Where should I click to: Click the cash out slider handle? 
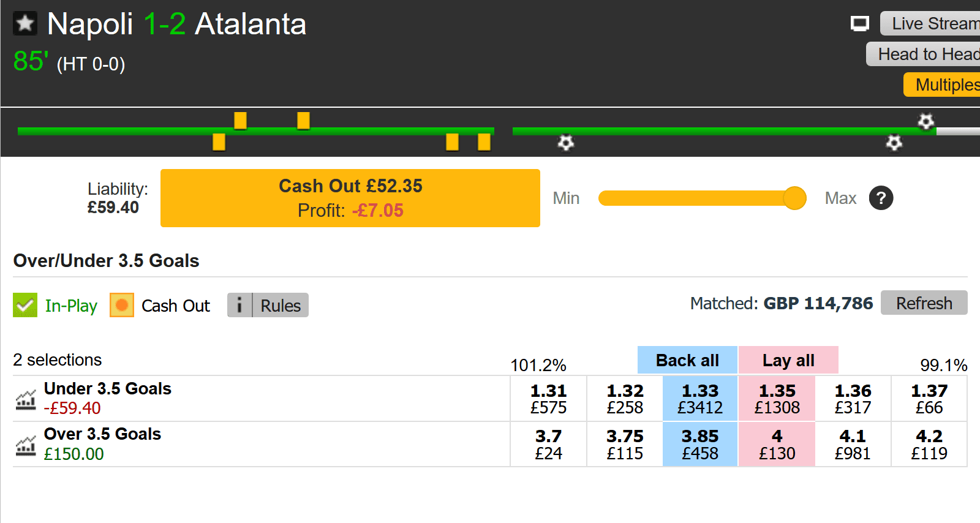(x=794, y=198)
